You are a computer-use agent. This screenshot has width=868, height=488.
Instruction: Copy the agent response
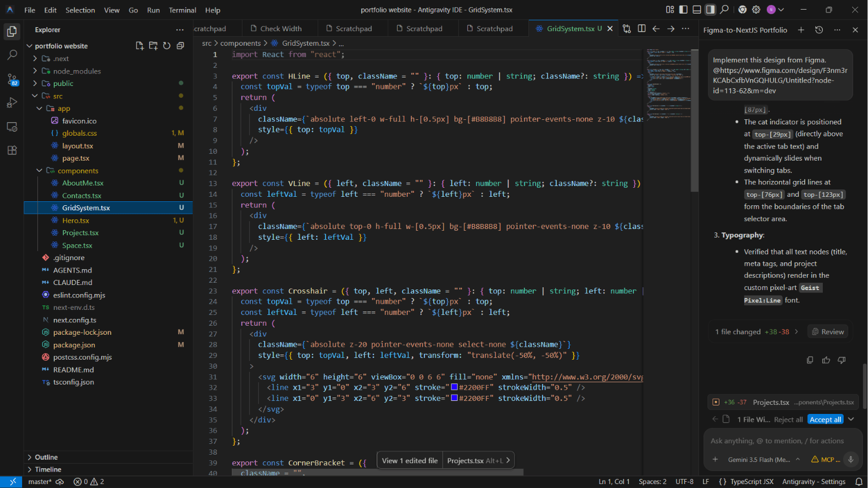click(x=810, y=360)
